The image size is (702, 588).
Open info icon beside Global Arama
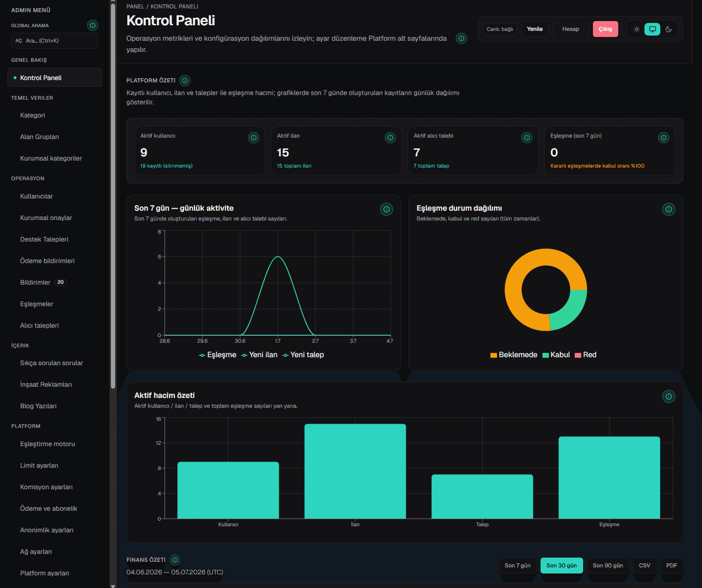93,25
